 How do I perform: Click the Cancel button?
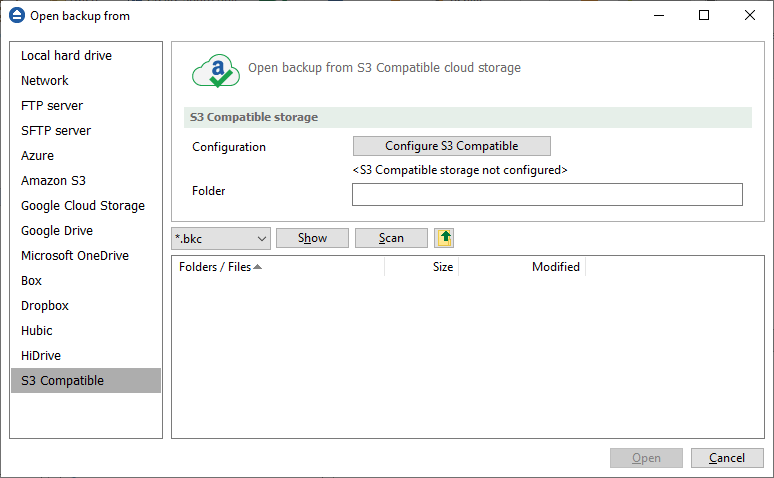point(727,458)
